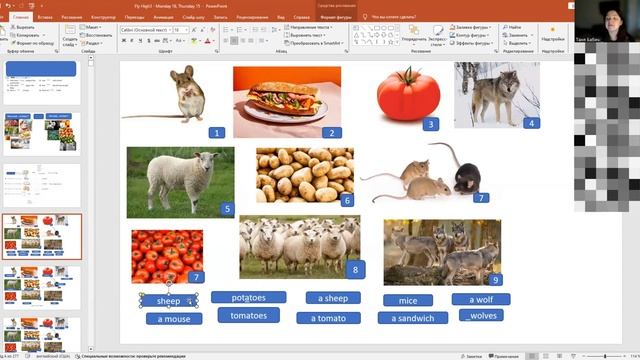Image resolution: width=640 pixels, height=360 pixels.
Task: Click the Find (Найти) button
Action: click(x=512, y=27)
